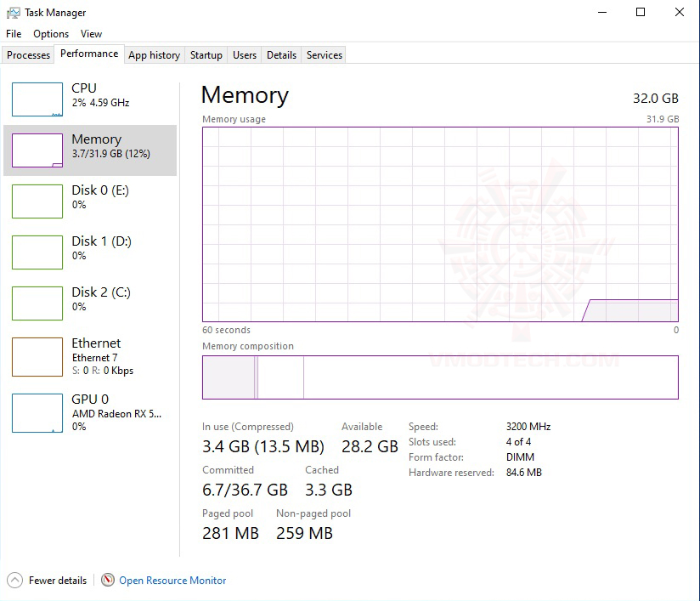Click the Task Manager title bar icon

pos(13,13)
